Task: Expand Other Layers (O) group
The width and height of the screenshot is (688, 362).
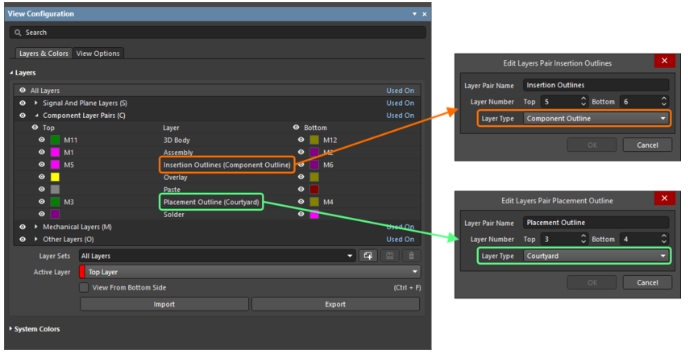Action: (x=36, y=239)
